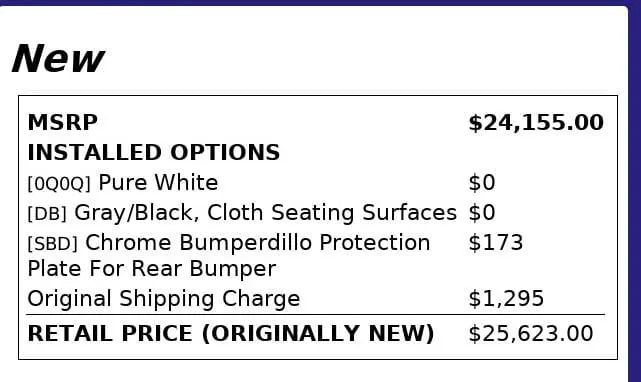
Task: Select the [0Q0Q] option code
Action: tap(59, 184)
